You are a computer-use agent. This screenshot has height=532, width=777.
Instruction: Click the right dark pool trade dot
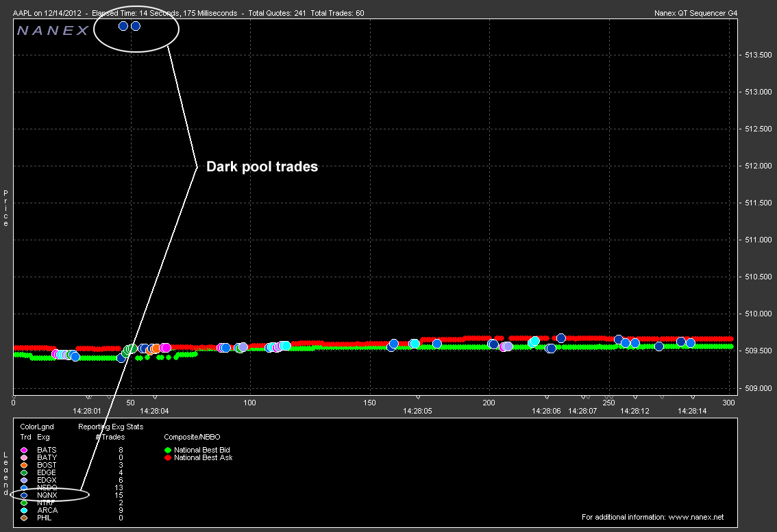point(135,26)
